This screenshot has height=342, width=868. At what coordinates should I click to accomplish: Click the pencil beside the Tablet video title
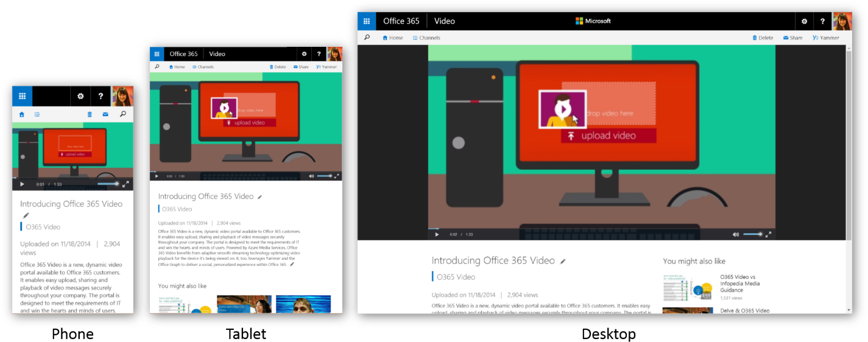point(260,197)
